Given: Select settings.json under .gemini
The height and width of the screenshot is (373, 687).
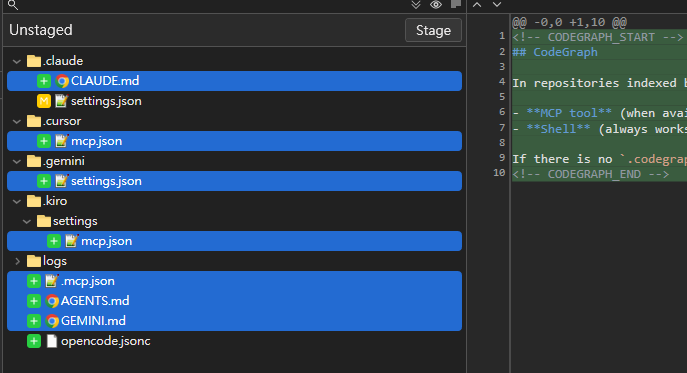Looking at the screenshot, I should tap(234, 181).
